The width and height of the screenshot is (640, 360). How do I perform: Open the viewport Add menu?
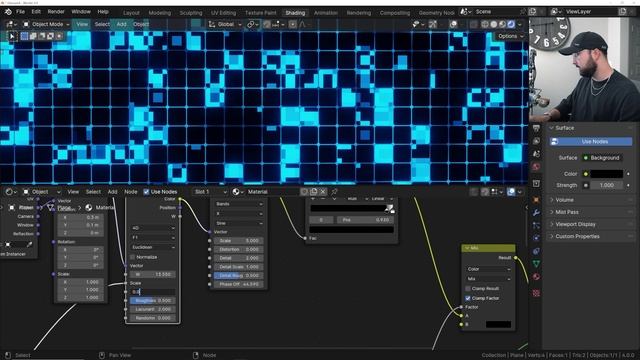click(x=121, y=24)
